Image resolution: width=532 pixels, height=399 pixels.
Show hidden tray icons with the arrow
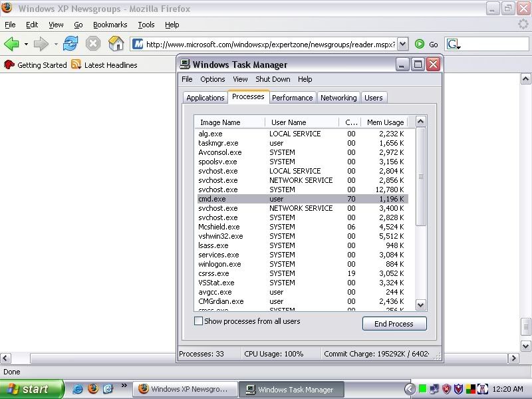pos(410,389)
